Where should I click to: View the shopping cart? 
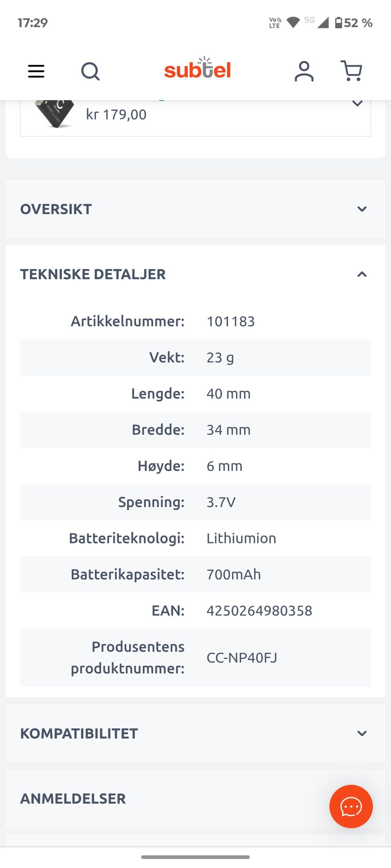coord(351,71)
